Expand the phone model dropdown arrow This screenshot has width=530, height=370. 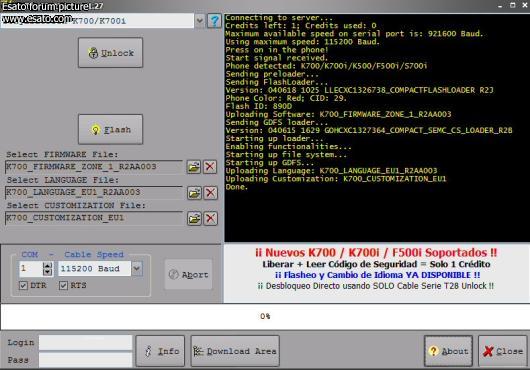click(199, 21)
